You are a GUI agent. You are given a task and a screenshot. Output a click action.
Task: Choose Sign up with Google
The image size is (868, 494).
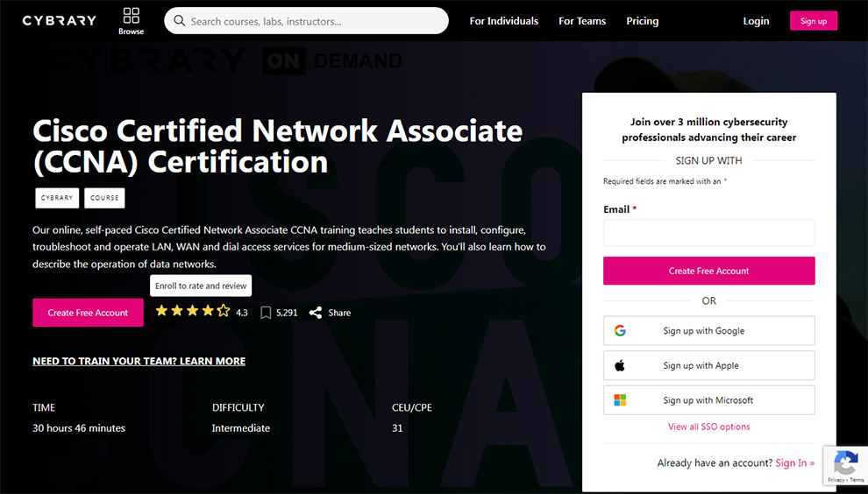709,331
